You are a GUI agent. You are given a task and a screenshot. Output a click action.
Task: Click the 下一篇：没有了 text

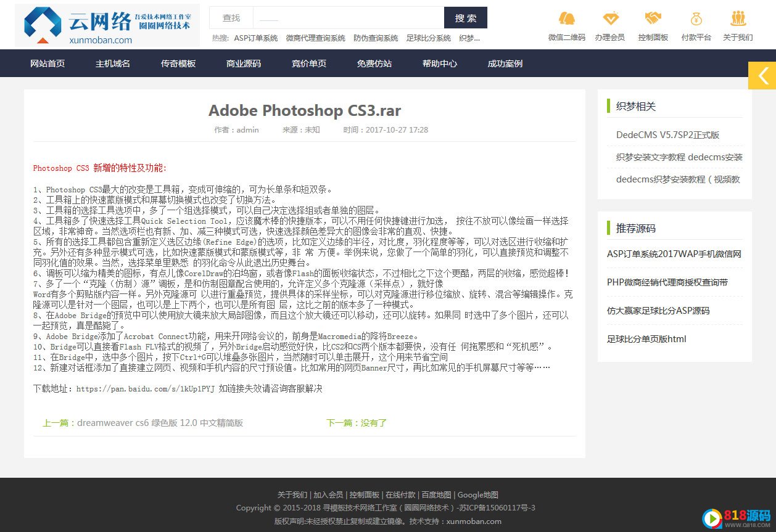pyautogui.click(x=357, y=423)
